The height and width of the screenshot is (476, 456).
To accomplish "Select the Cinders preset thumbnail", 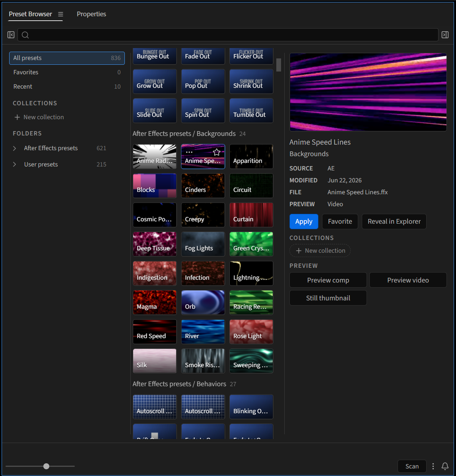I will click(203, 186).
